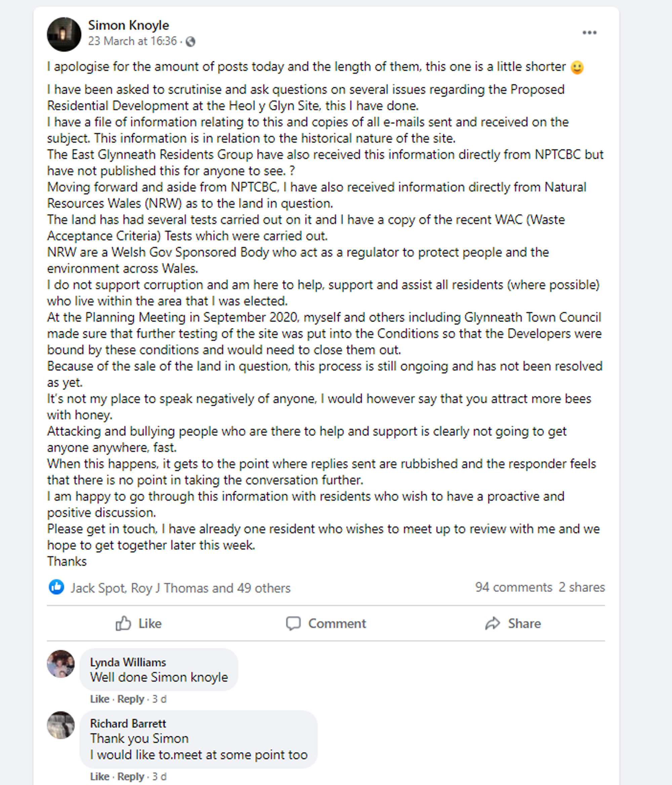Click the blue like reaction icon
The height and width of the screenshot is (785, 672).
[x=56, y=587]
